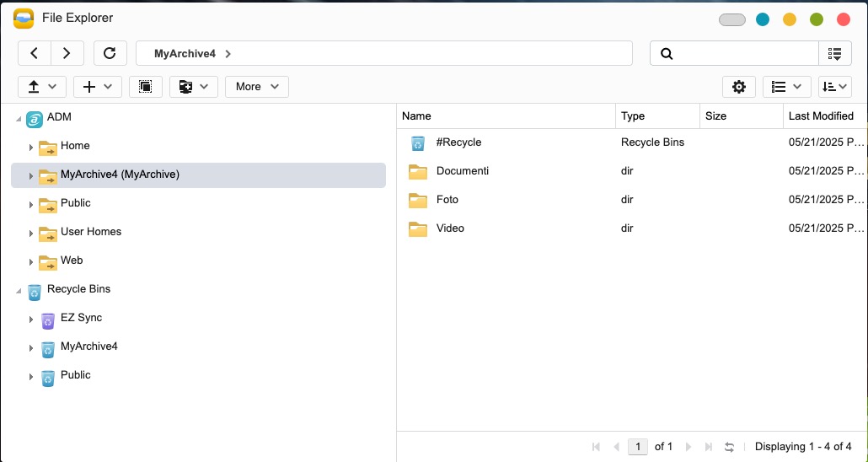Open the sort order dropdown
This screenshot has height=462, width=868.
click(x=835, y=87)
